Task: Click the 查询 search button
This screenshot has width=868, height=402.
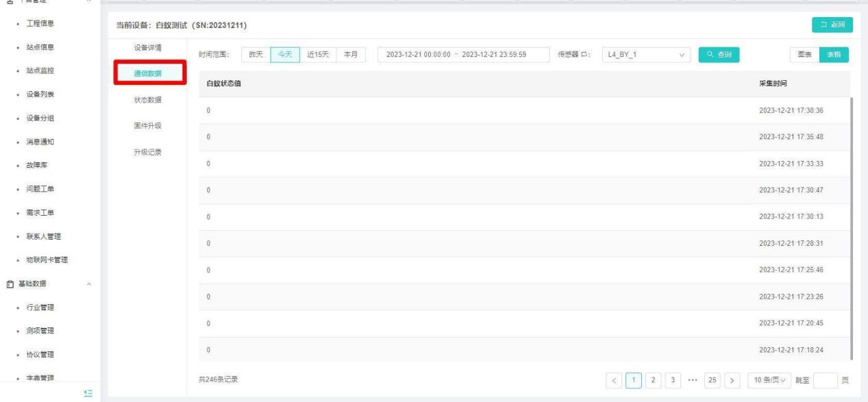Action: tap(719, 55)
